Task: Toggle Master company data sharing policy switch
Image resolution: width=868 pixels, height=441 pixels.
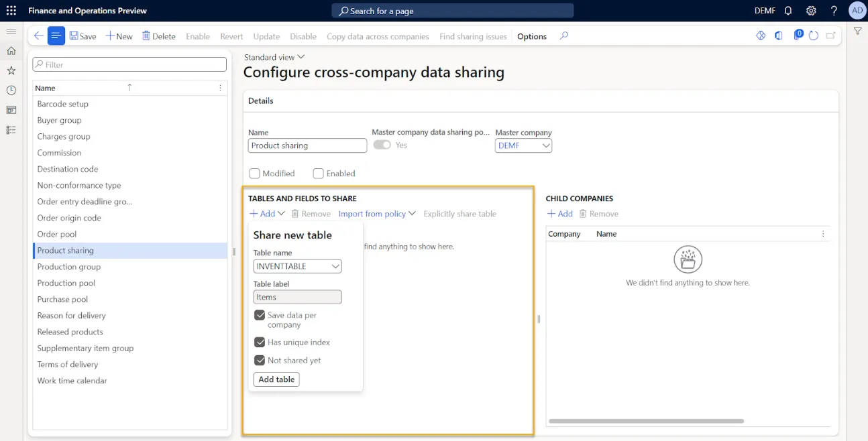Action: (382, 145)
